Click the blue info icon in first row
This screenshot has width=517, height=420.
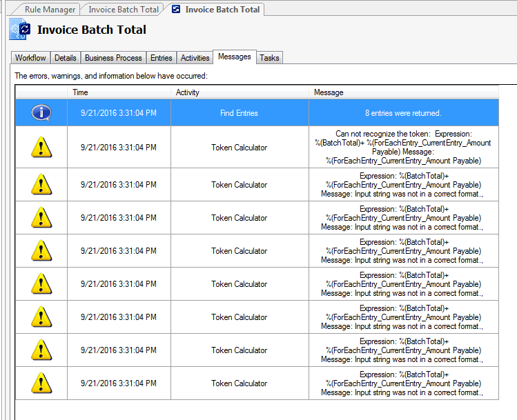pyautogui.click(x=41, y=112)
